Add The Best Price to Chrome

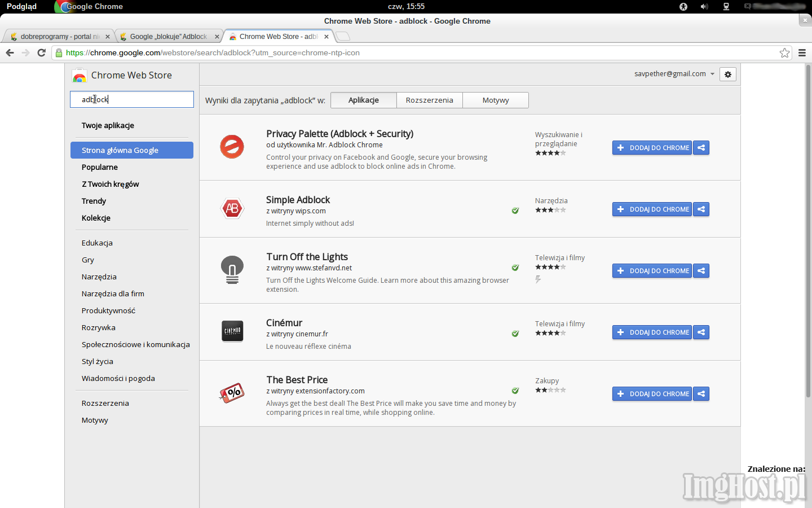pyautogui.click(x=652, y=394)
